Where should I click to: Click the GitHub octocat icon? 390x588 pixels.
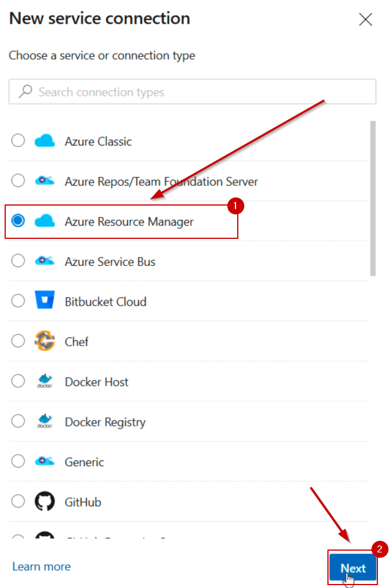pyautogui.click(x=44, y=501)
